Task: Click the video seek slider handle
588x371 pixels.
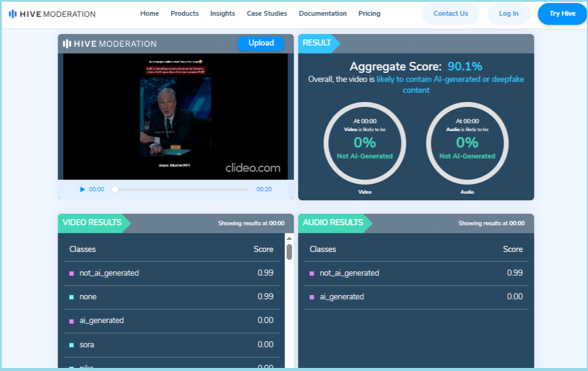Action: pos(115,189)
